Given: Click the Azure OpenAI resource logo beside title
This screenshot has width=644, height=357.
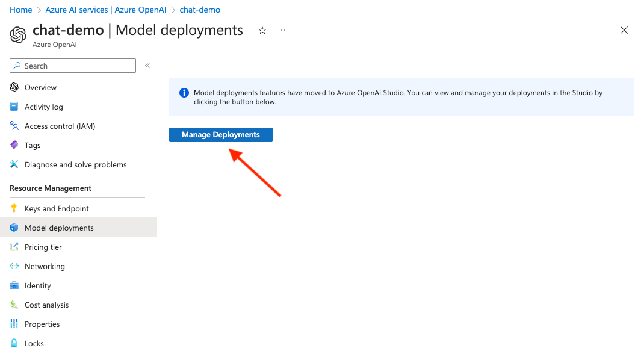Looking at the screenshot, I should (x=18, y=35).
